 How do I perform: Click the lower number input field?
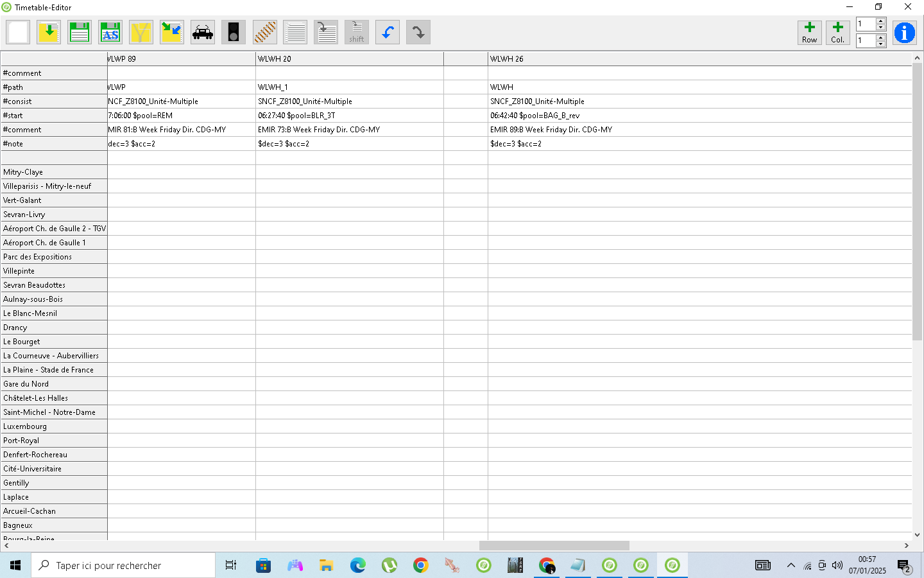click(x=866, y=40)
